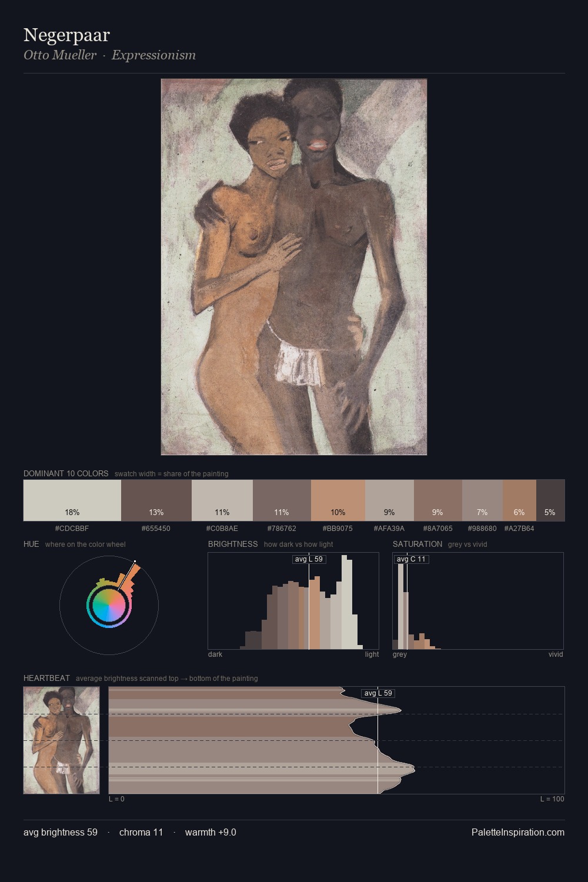Click the Negerpaar title

(x=66, y=35)
